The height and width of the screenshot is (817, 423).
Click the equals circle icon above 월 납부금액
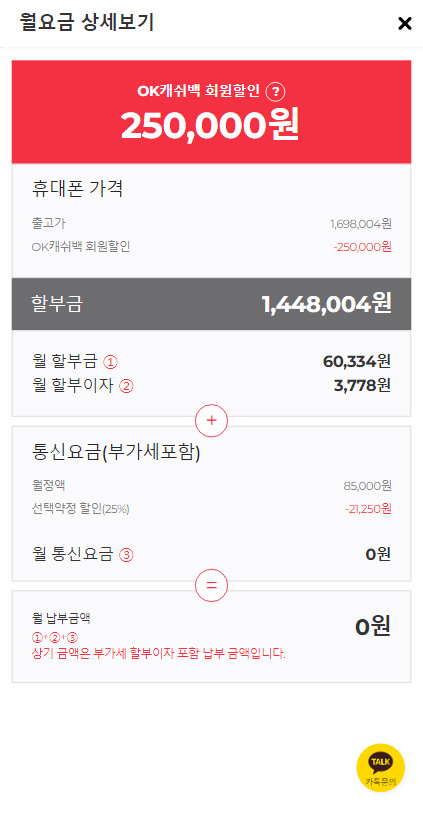[212, 585]
